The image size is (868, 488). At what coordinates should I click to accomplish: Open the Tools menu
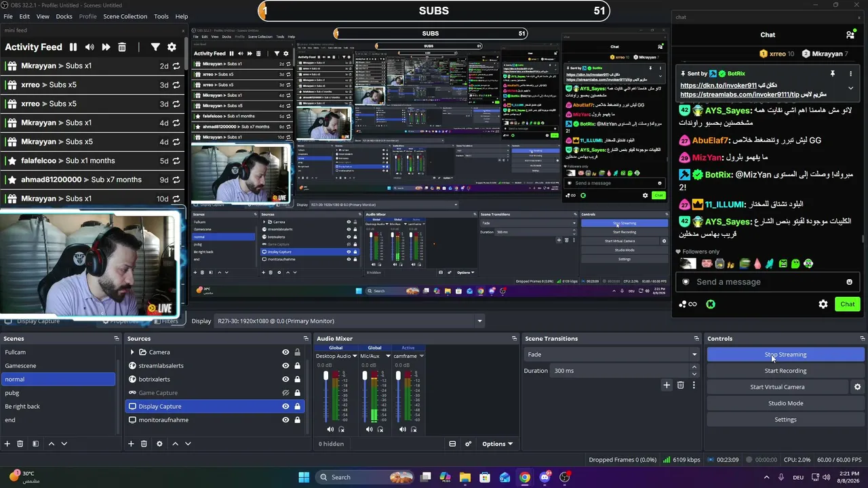click(x=161, y=16)
